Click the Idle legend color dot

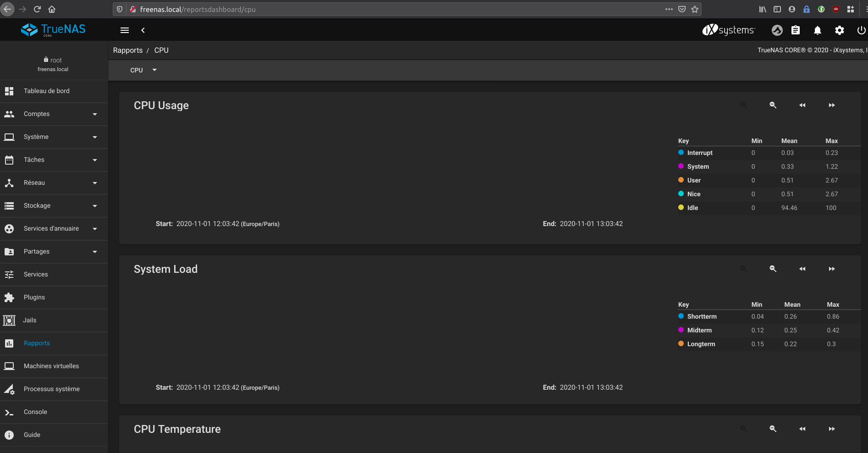point(681,208)
